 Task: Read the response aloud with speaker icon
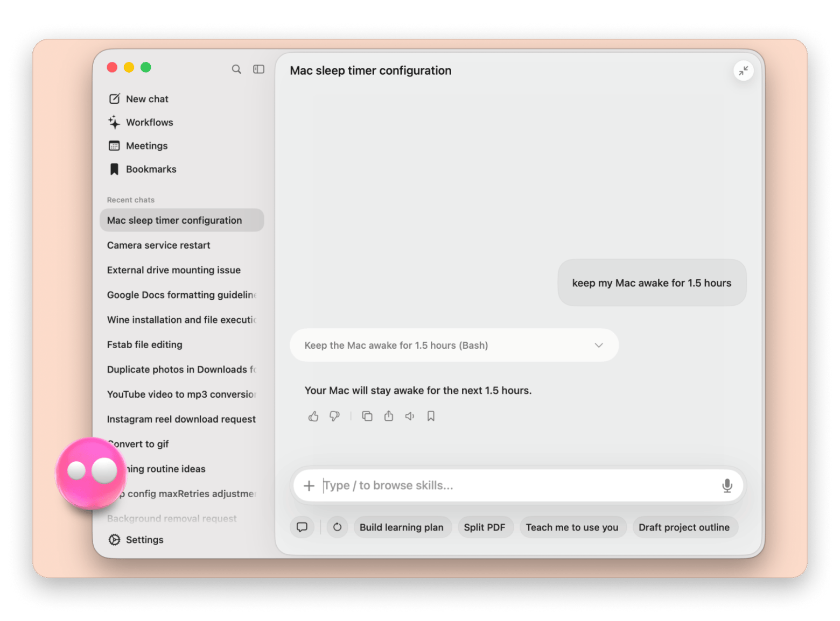pyautogui.click(x=410, y=417)
